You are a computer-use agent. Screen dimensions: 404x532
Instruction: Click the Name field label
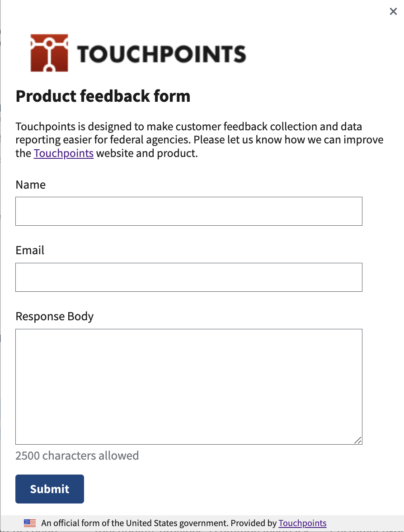click(31, 185)
